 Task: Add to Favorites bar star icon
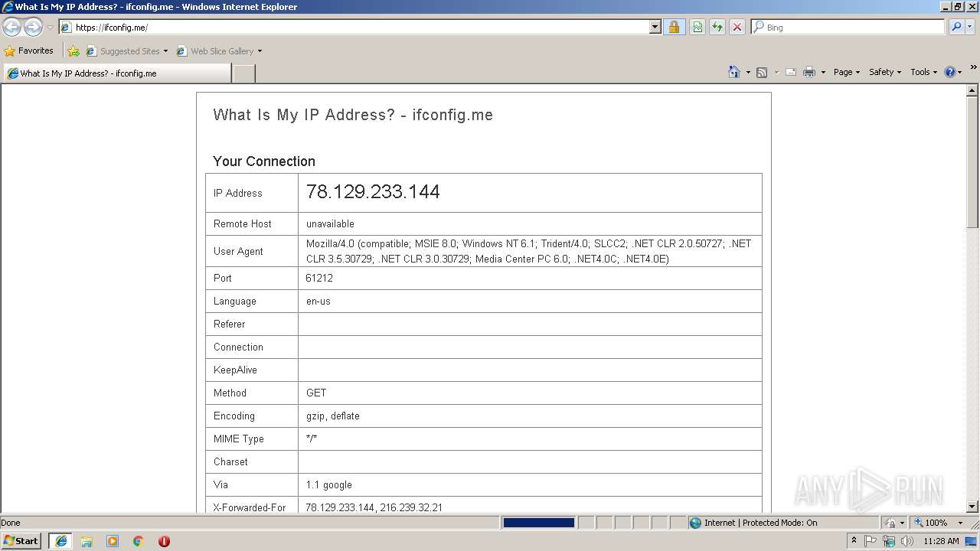click(73, 51)
